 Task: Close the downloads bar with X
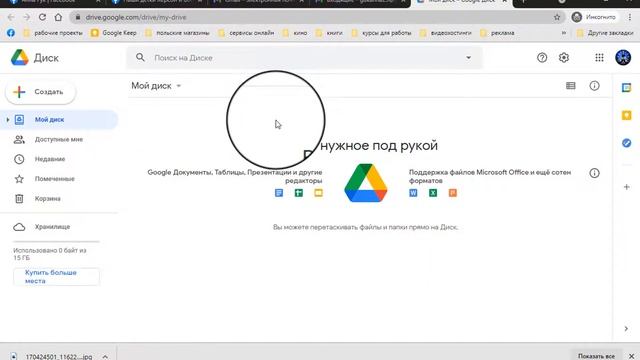[631, 356]
